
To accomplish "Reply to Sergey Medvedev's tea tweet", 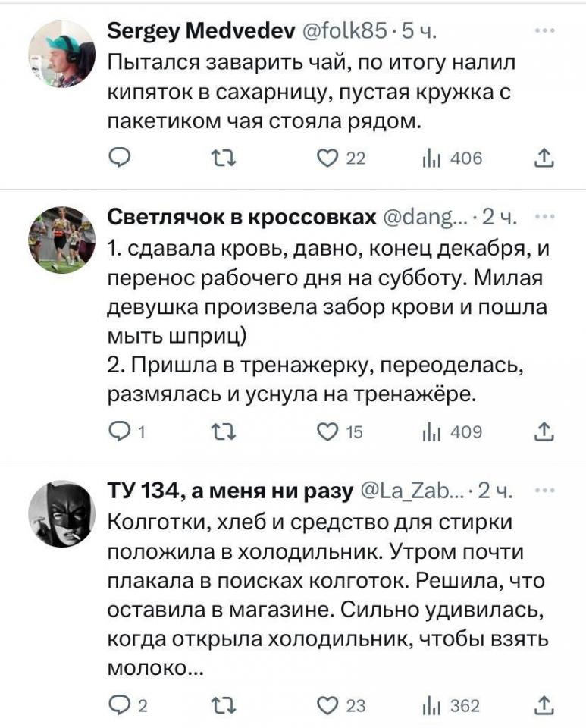I will click(x=120, y=158).
